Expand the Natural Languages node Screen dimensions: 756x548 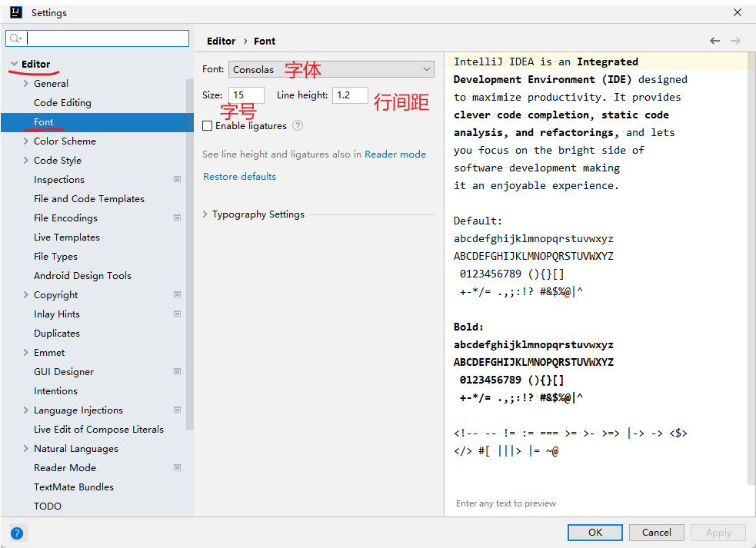click(x=26, y=449)
